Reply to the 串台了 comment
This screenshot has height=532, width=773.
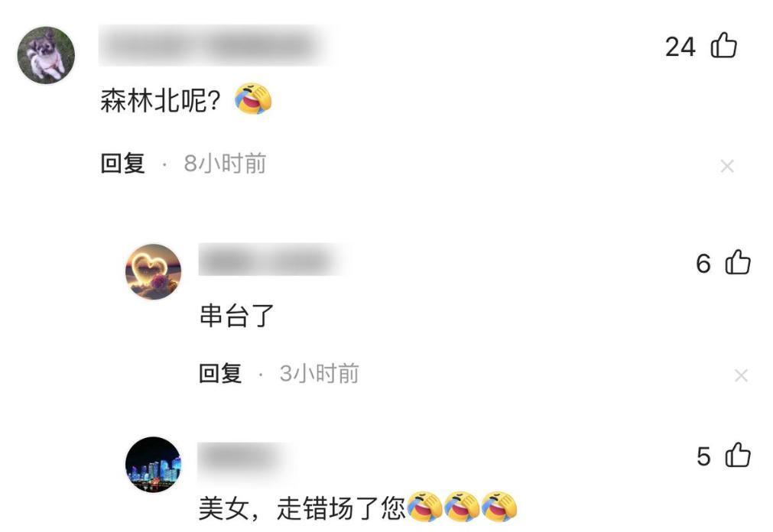[220, 373]
